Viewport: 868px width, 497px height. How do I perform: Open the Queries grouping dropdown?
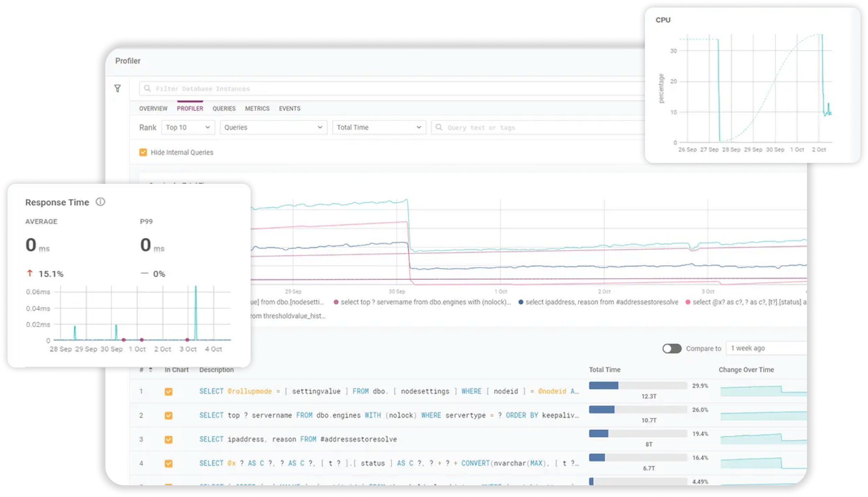[x=273, y=127]
